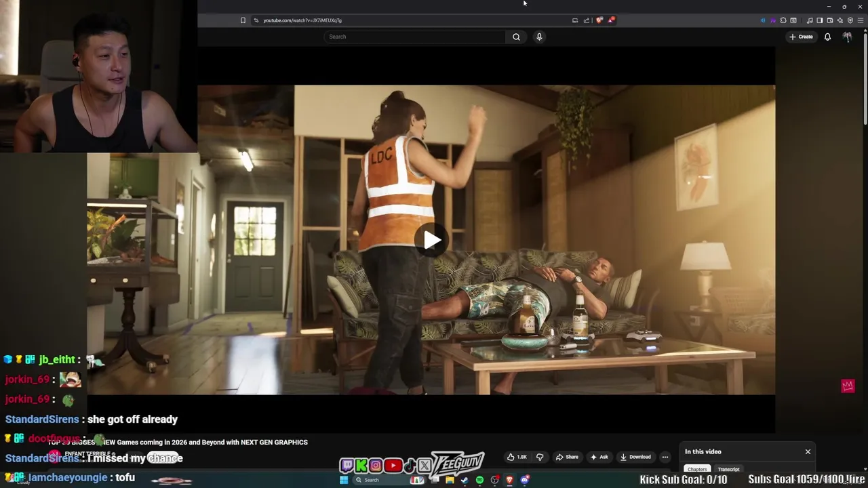Start voice search with the microphone icon
Viewport: 868px width, 488px height.
tap(539, 37)
